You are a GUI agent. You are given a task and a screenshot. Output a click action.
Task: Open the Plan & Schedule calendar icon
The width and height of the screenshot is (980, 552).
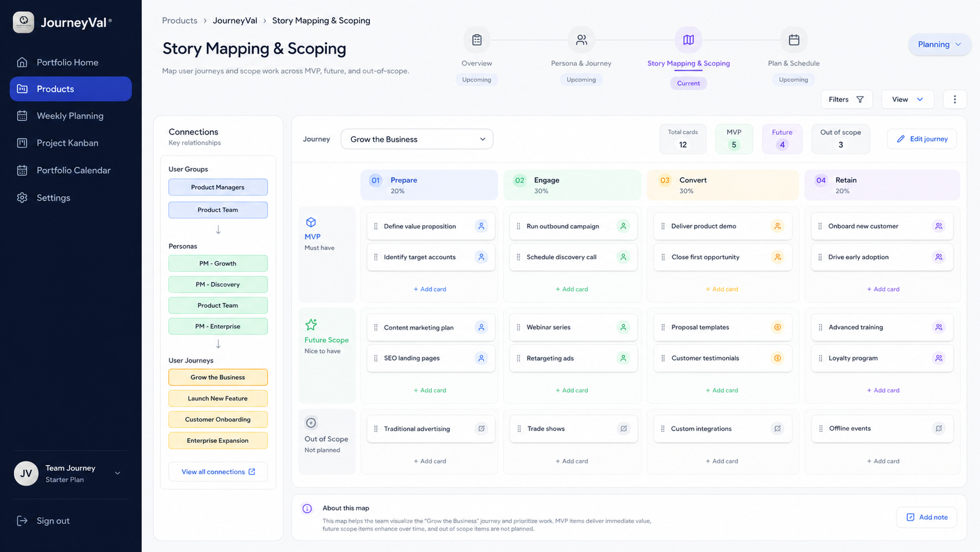coord(794,40)
